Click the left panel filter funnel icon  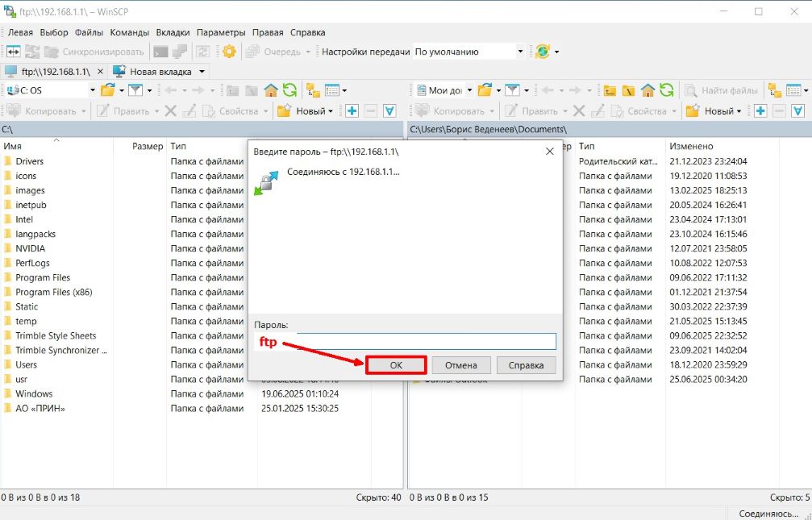(135, 90)
